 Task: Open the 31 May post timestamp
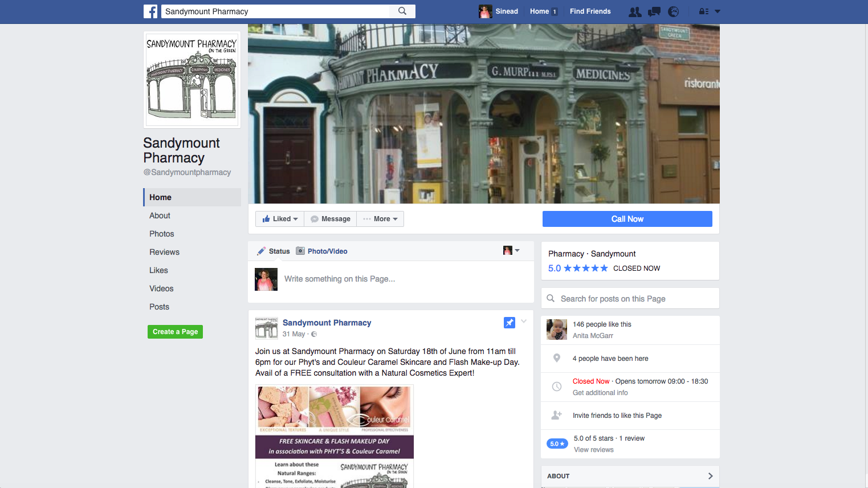tap(294, 334)
